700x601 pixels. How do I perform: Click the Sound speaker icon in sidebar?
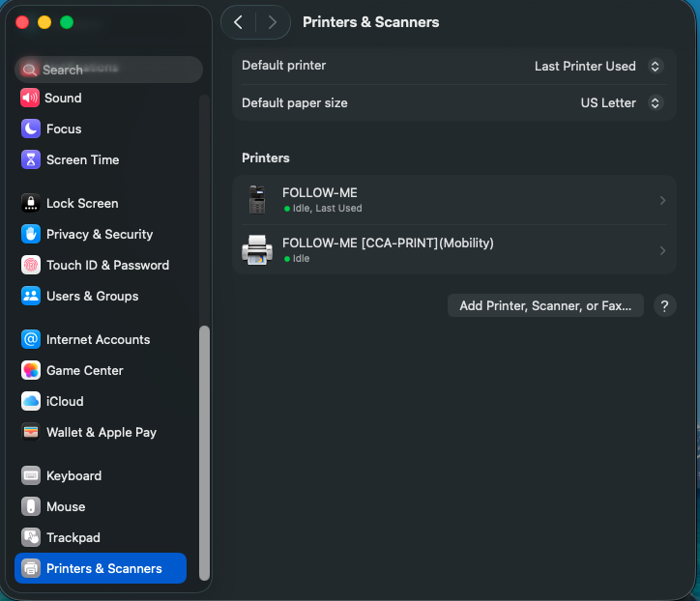pos(31,98)
